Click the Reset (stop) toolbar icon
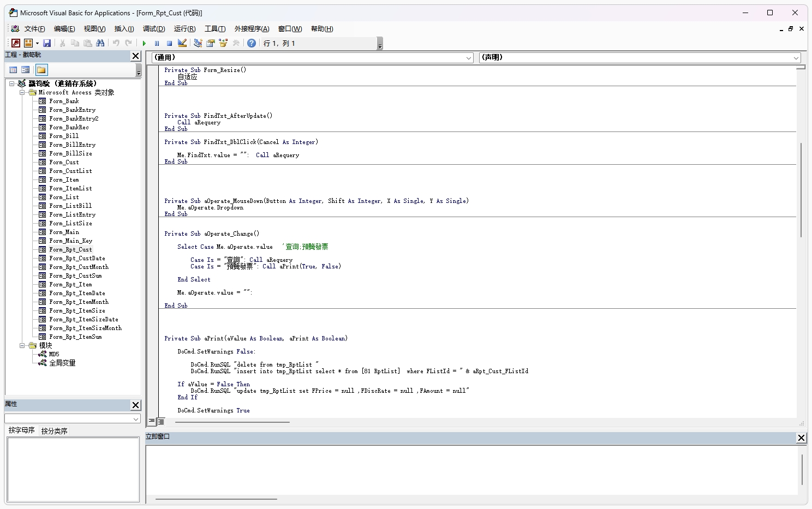This screenshot has width=812, height=509. coord(169,43)
